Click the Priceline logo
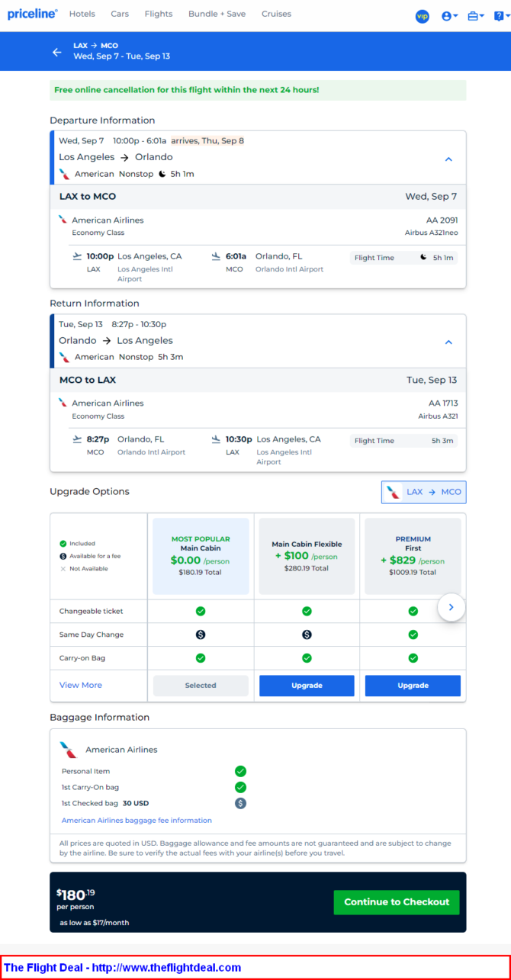 click(33, 14)
